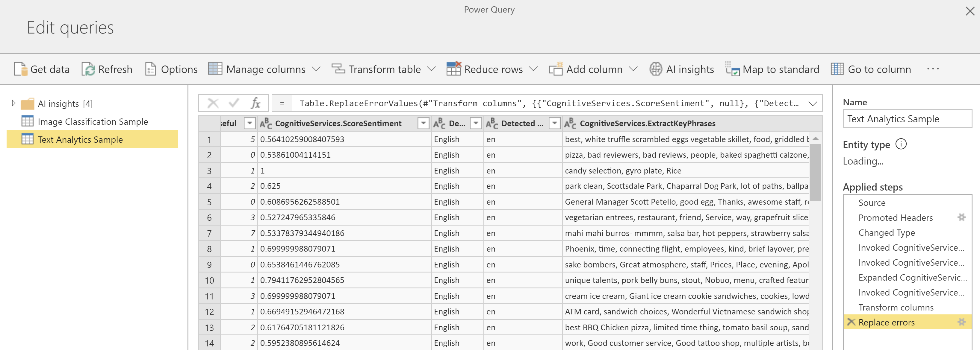Delete the Replace errors step
Viewport: 980px width, 350px height.
(852, 322)
